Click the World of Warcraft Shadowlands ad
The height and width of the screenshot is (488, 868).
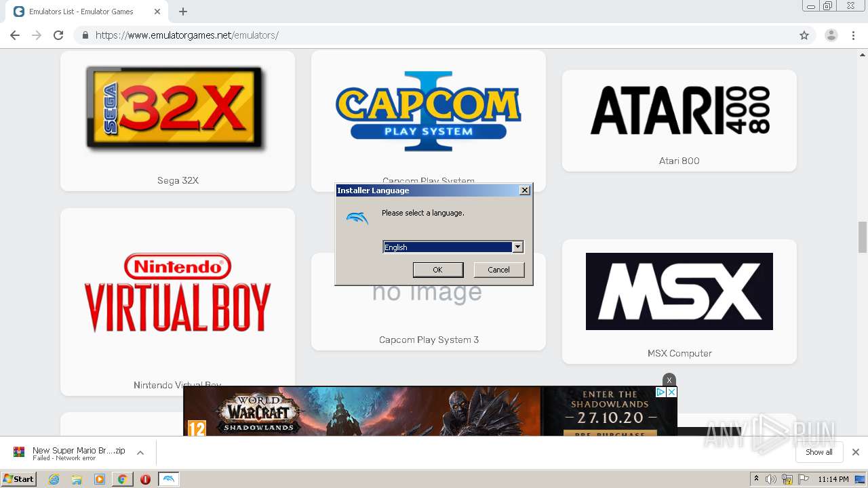[x=430, y=411]
